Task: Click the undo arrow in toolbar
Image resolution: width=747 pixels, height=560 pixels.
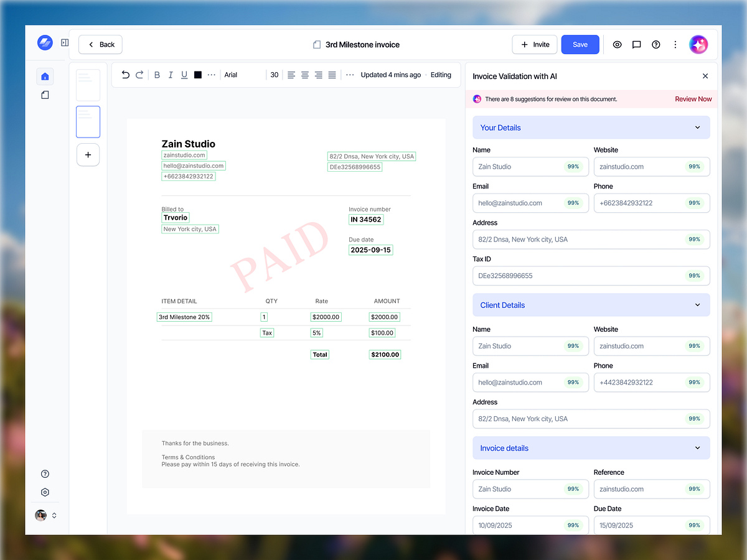Action: (x=126, y=75)
